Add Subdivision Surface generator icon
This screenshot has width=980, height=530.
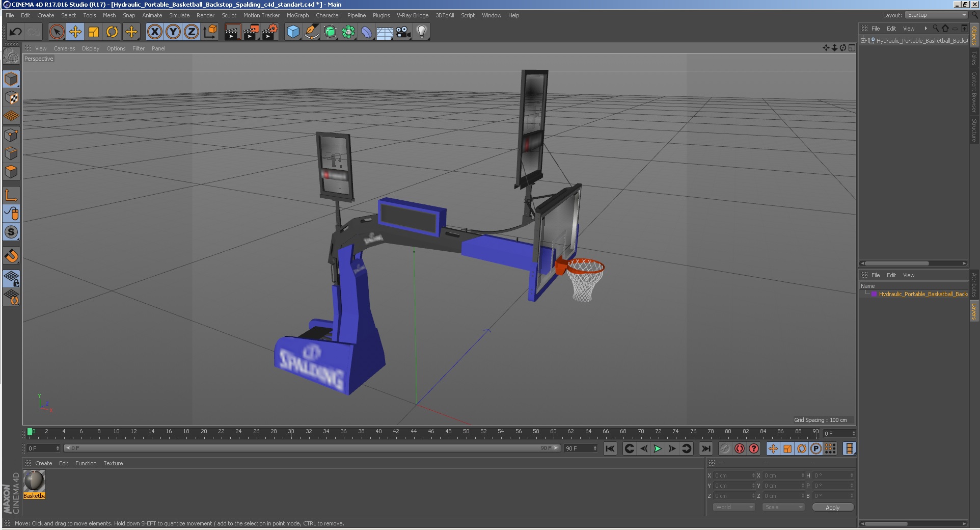coord(330,32)
